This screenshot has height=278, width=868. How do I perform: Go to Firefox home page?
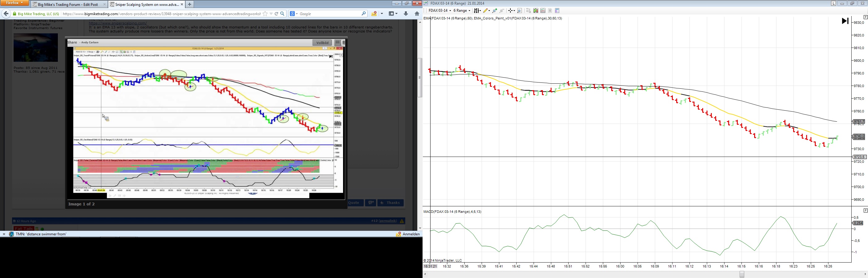tap(417, 14)
